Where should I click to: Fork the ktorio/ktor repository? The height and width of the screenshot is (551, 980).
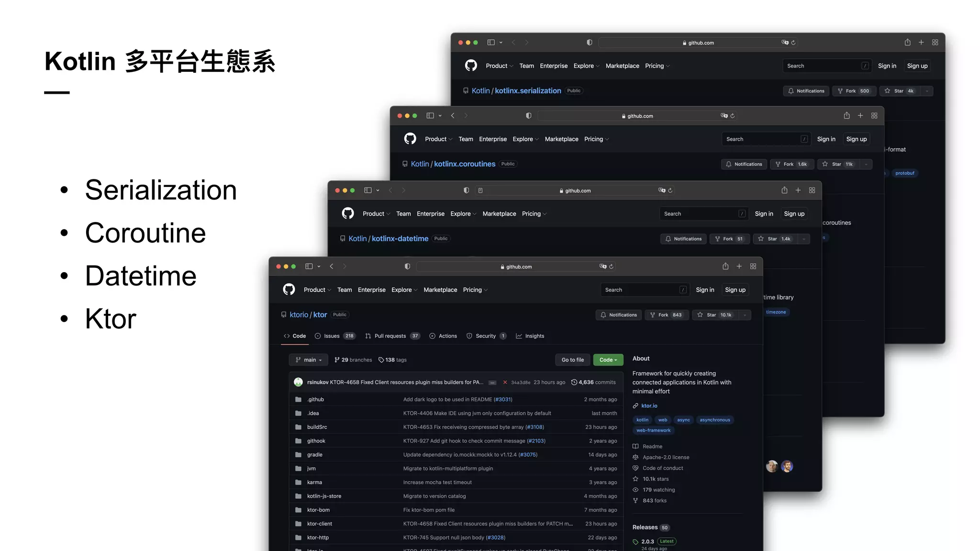coord(667,315)
